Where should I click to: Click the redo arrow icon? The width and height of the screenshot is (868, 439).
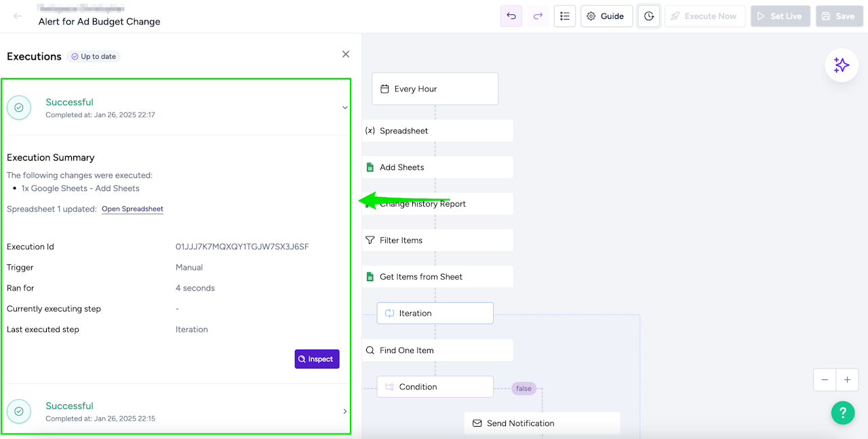pos(538,16)
